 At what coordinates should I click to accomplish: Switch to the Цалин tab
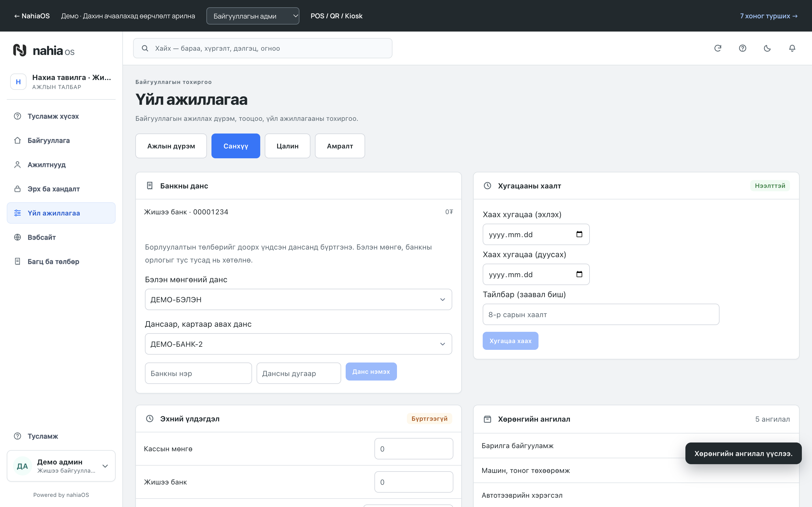(x=287, y=146)
